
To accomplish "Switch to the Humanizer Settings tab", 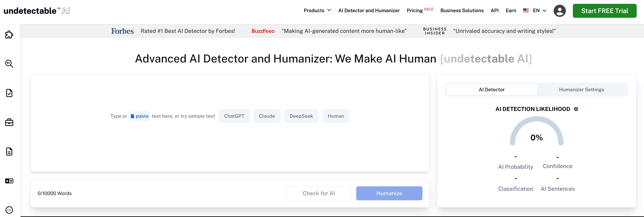I will coord(581,90).
